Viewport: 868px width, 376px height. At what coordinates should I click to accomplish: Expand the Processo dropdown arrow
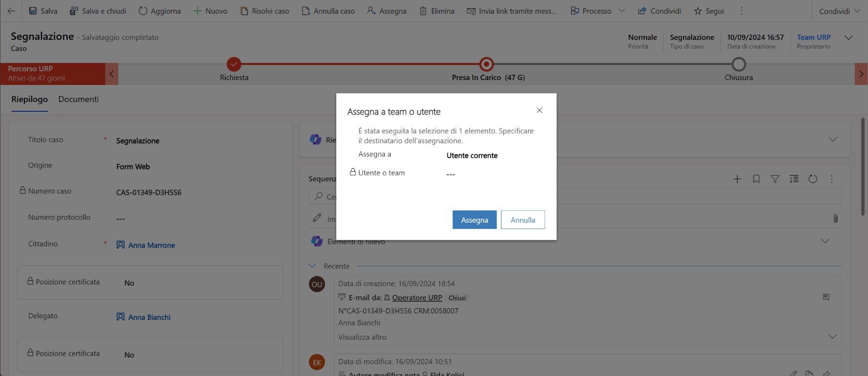[x=622, y=11]
